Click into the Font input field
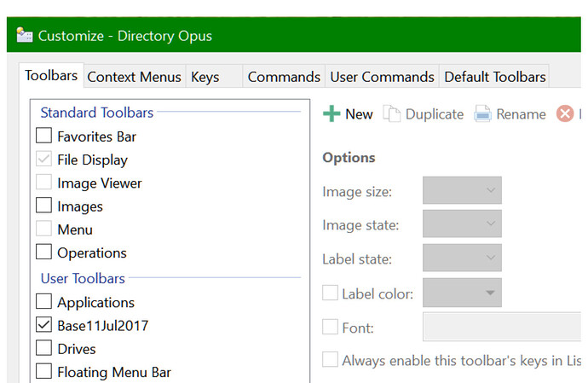 (502, 327)
